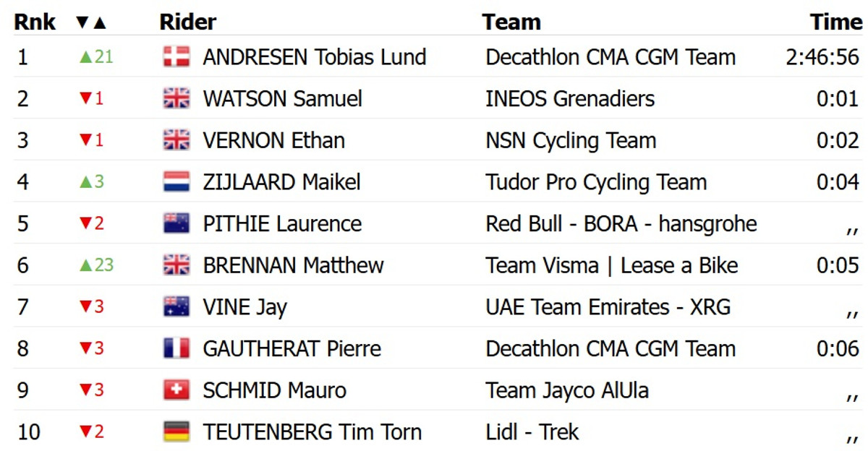Open rider profile for BRENNAN Matthew
This screenshot has width=868, height=451.
[293, 265]
